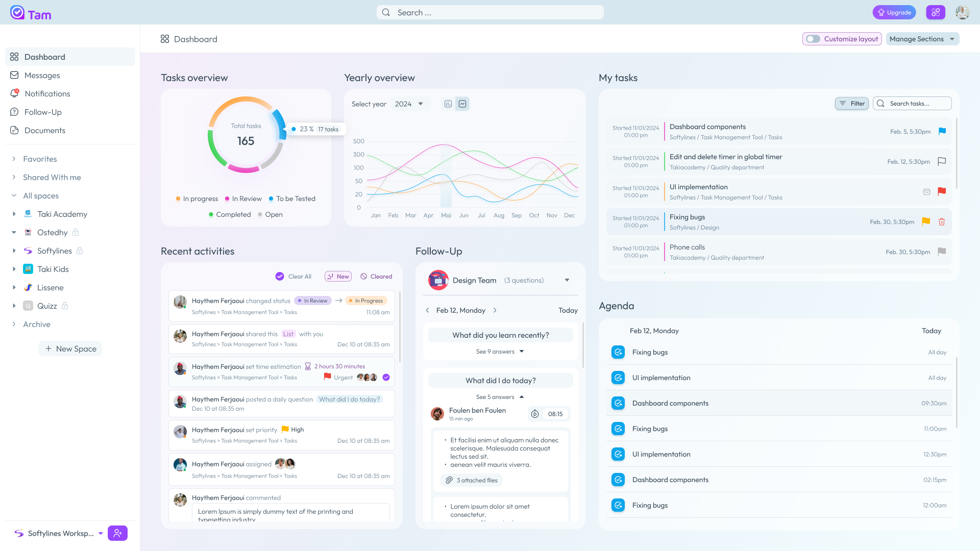
Task: Toggle the first Fixing bugs agenda checkbox
Action: coord(618,352)
